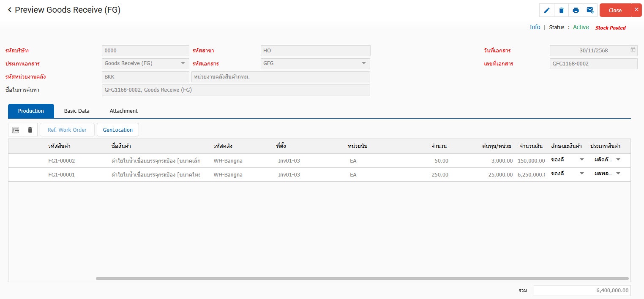Click the Info link near Status
The image size is (644, 299).
535,27
